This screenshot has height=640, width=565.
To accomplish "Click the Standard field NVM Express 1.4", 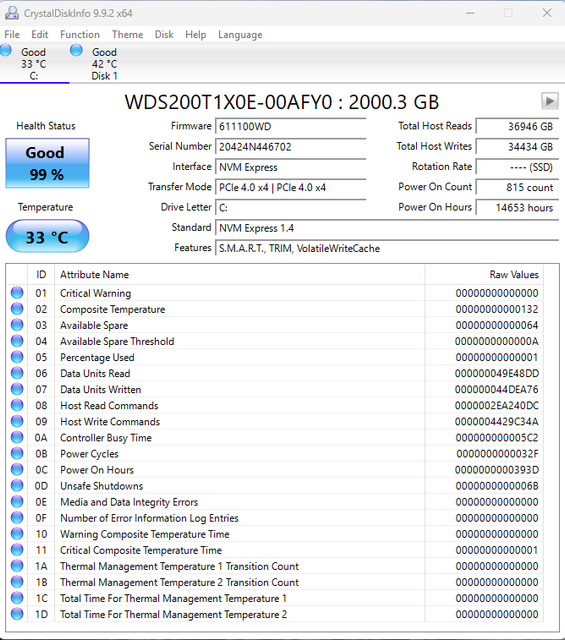I will [x=387, y=228].
